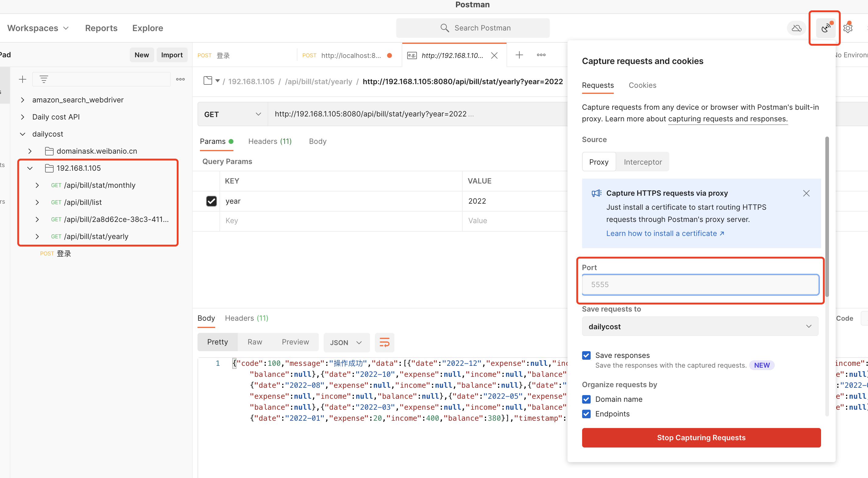Click the Import button
This screenshot has height=478, width=868.
pyautogui.click(x=172, y=55)
